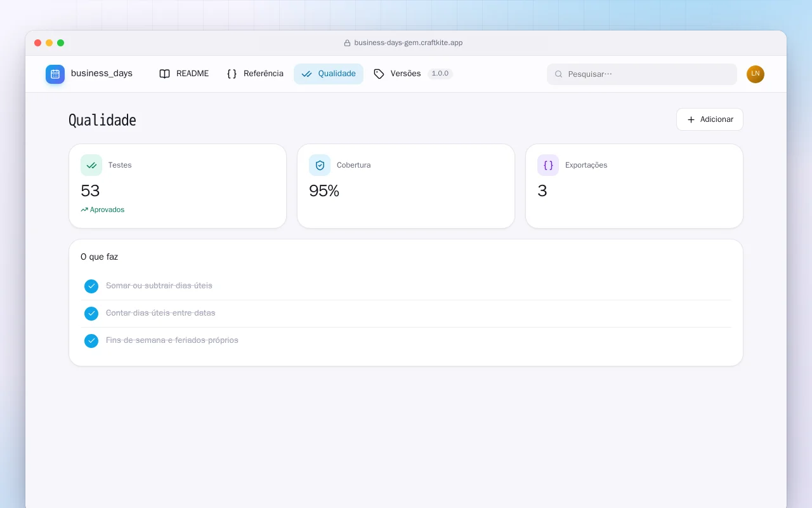The image size is (812, 508).
Task: Focus the Pesquisar search field
Action: tap(642, 74)
